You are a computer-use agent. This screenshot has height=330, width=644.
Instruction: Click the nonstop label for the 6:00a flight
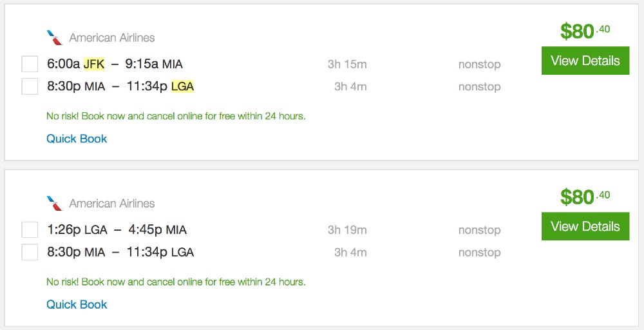479,64
